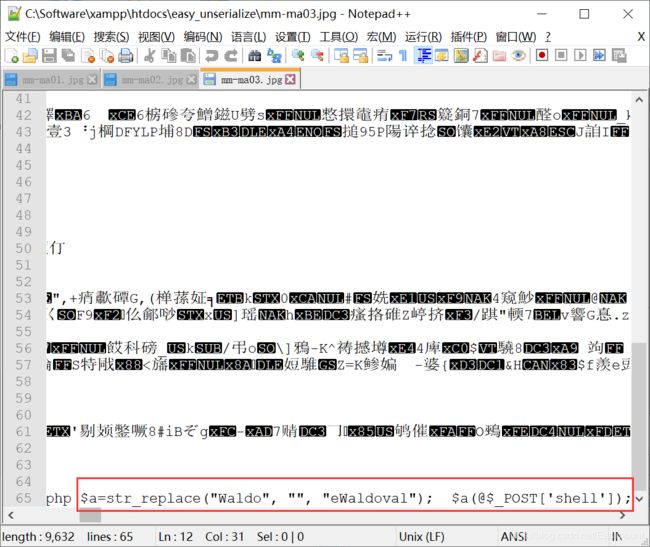
Task: Open Replace with the a-b icon
Action: [x=274, y=56]
